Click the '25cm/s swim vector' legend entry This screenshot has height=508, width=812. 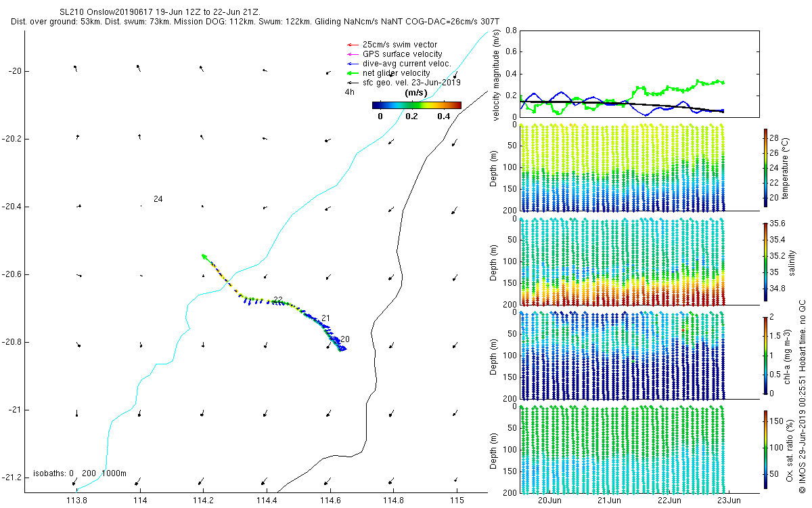click(400, 45)
